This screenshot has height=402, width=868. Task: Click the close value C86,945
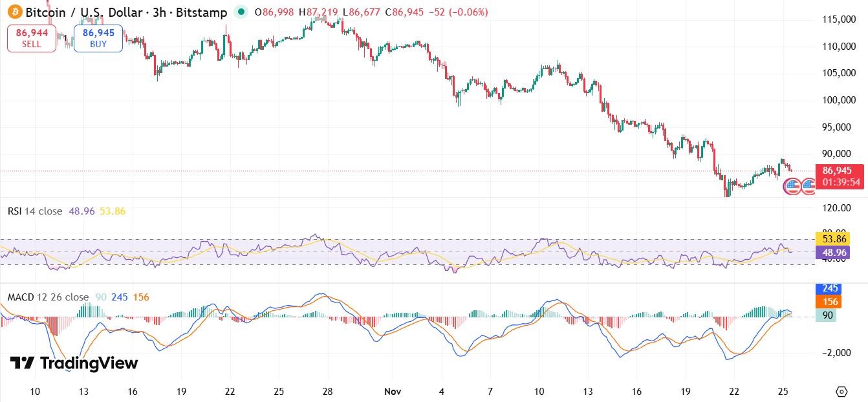pyautogui.click(x=404, y=12)
